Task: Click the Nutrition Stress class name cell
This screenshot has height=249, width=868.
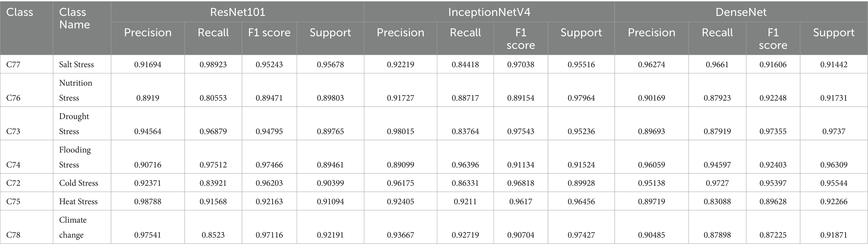Action: pyautogui.click(x=76, y=90)
